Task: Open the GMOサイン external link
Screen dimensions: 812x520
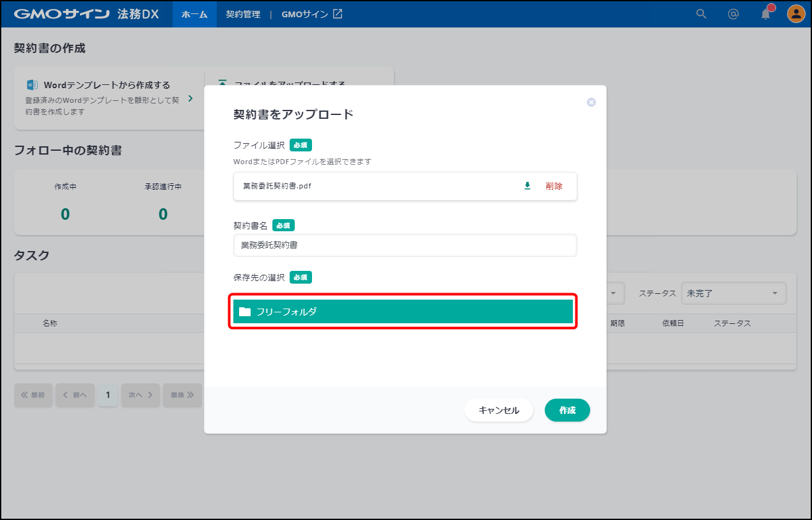Action: pos(312,14)
